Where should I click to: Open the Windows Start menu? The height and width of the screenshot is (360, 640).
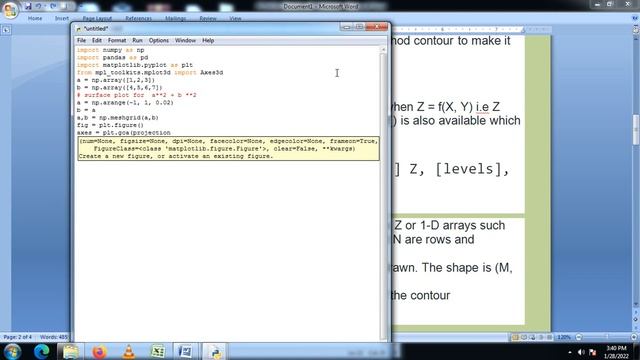pyautogui.click(x=12, y=351)
